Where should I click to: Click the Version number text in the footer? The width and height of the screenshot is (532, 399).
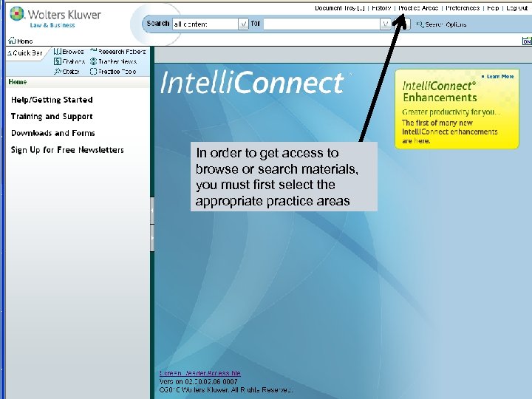199,382
